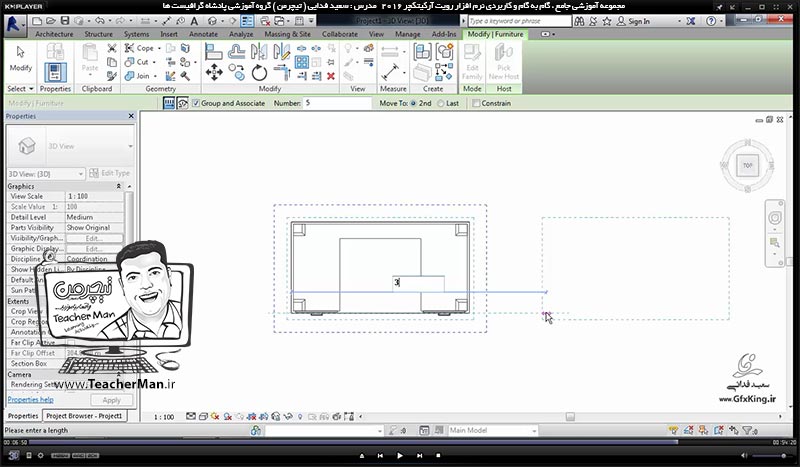This screenshot has width=800, height=467.
Task: Click the Pick New Host button
Action: click(504, 62)
